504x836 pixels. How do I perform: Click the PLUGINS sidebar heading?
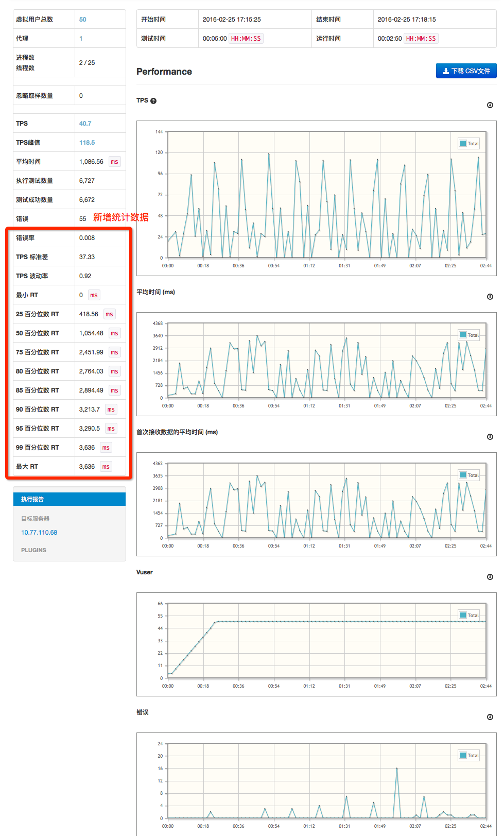(33, 550)
